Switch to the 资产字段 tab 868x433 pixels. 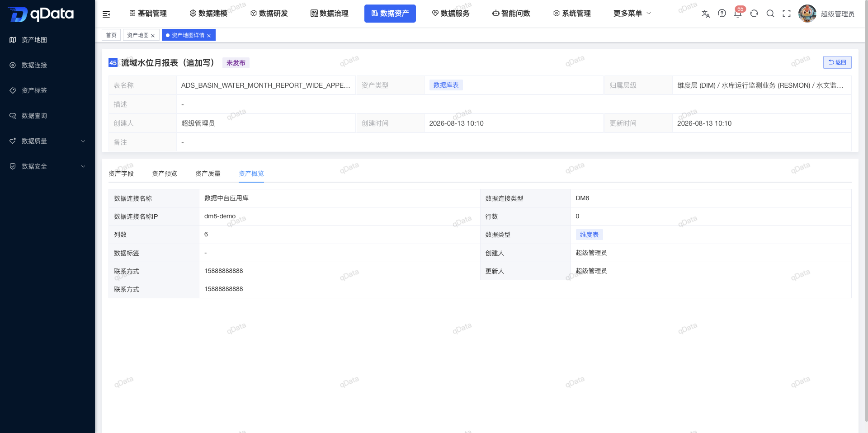tap(121, 174)
